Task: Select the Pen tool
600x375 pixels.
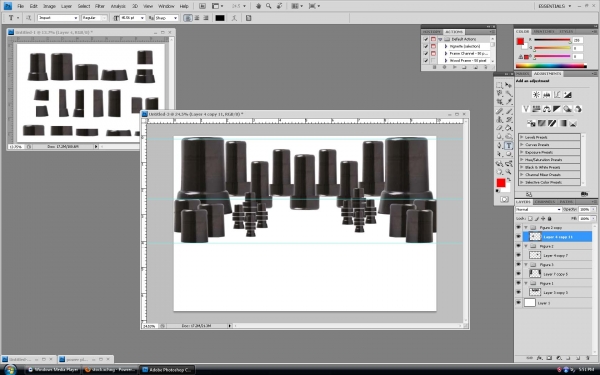Action: click(x=499, y=145)
